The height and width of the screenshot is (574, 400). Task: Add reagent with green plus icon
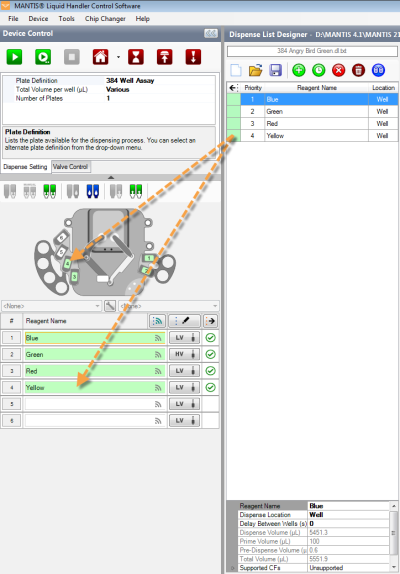pyautogui.click(x=299, y=70)
